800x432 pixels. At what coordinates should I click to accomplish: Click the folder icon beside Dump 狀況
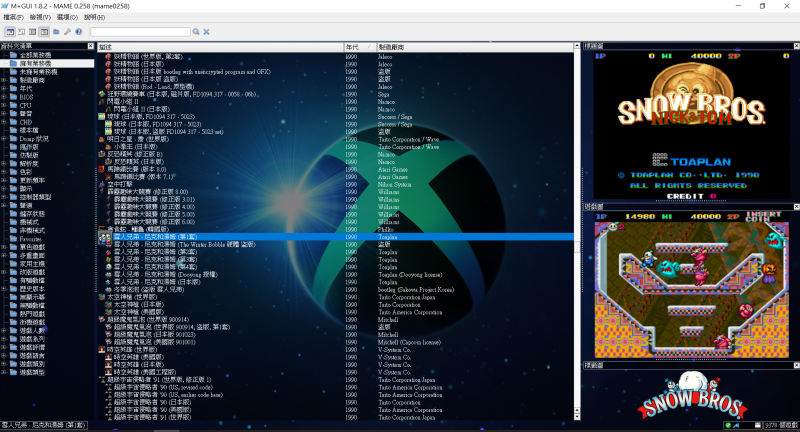point(14,139)
